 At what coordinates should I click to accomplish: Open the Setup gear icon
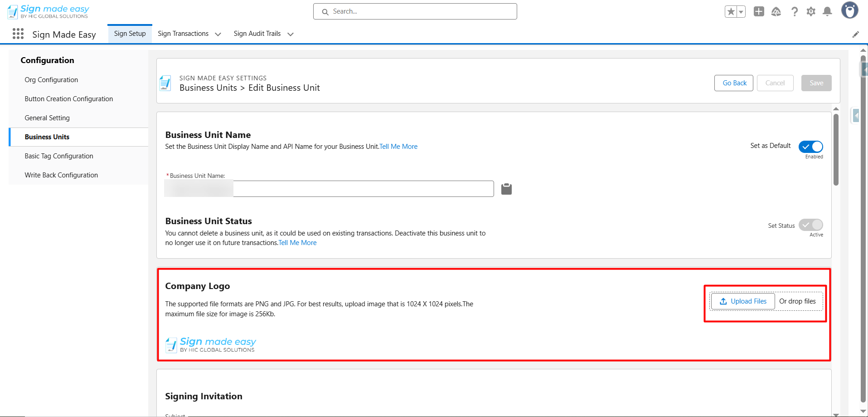coord(811,12)
